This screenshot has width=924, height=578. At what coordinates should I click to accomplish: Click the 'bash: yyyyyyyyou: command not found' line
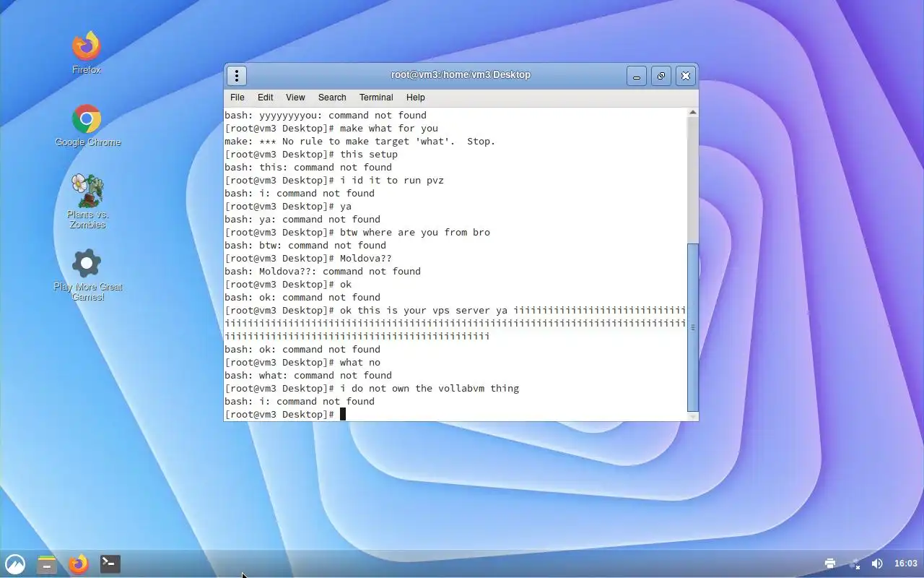coord(326,116)
